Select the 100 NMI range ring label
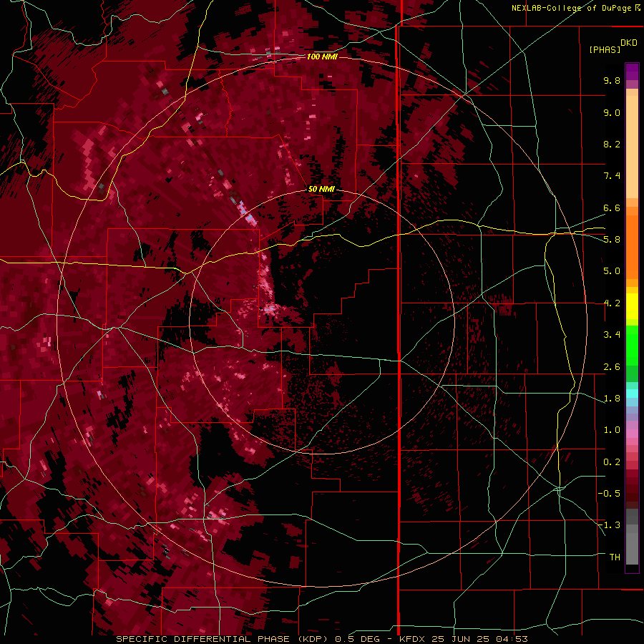 point(322,57)
